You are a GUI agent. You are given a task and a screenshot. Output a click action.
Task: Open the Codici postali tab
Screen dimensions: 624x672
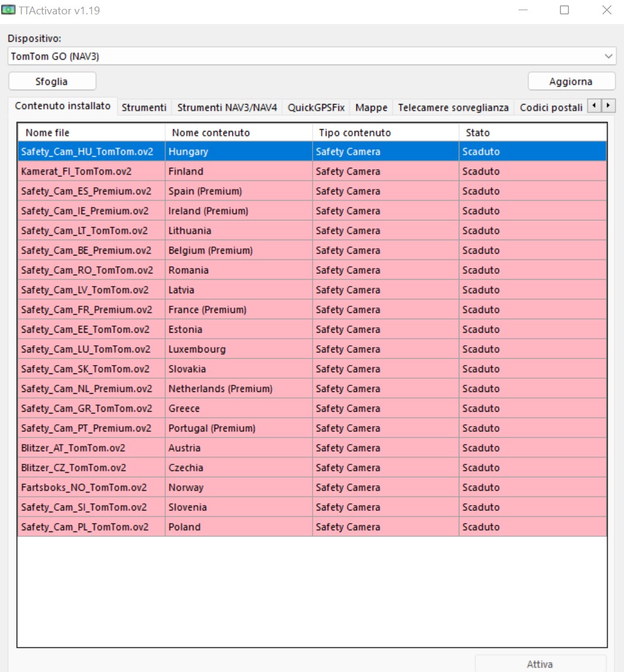tap(551, 108)
